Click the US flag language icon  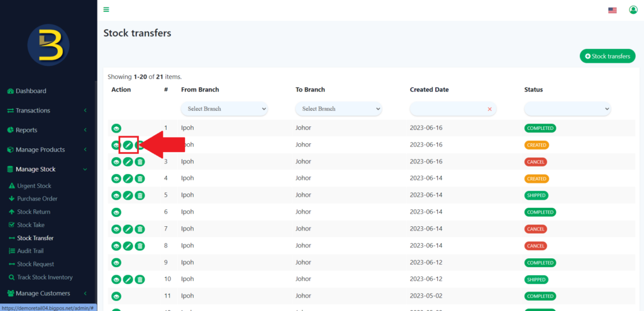tap(612, 10)
